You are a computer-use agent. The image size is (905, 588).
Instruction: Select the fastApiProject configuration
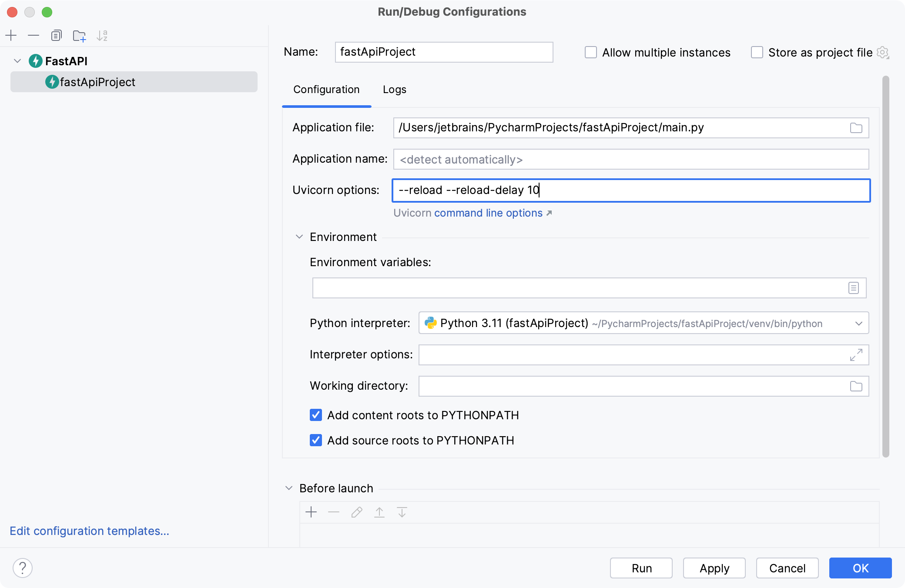click(x=134, y=82)
